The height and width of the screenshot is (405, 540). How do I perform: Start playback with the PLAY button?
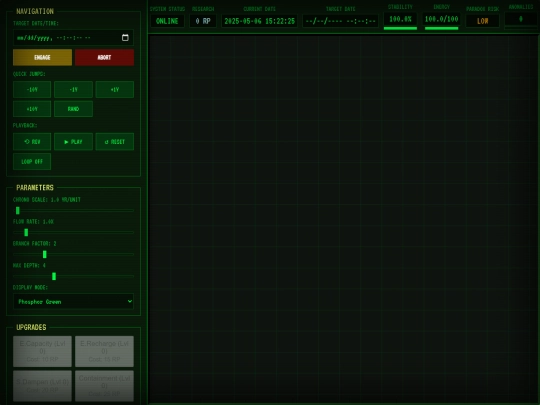tap(73, 142)
